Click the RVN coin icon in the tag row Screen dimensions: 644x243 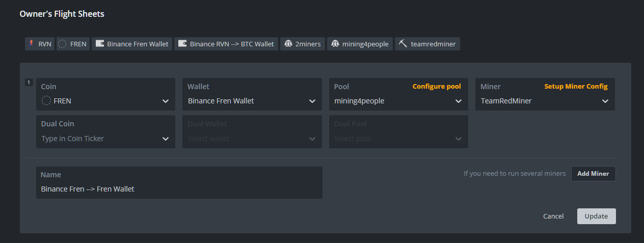point(32,44)
